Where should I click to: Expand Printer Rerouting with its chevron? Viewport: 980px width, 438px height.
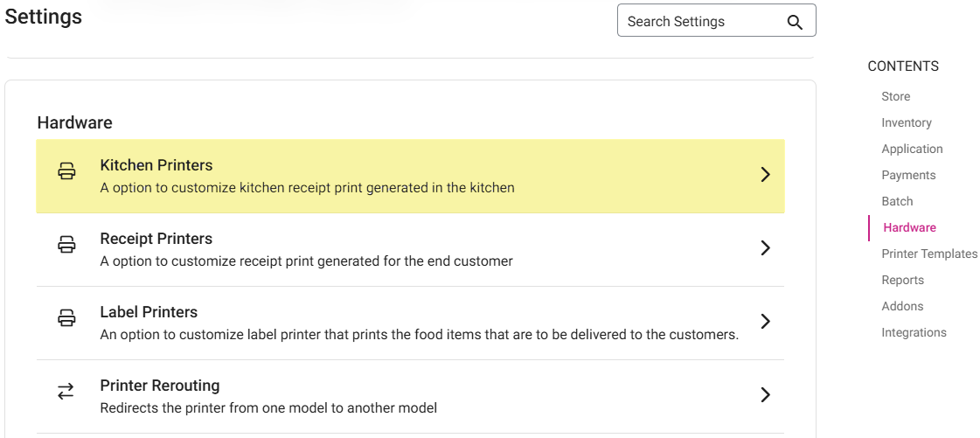click(765, 395)
